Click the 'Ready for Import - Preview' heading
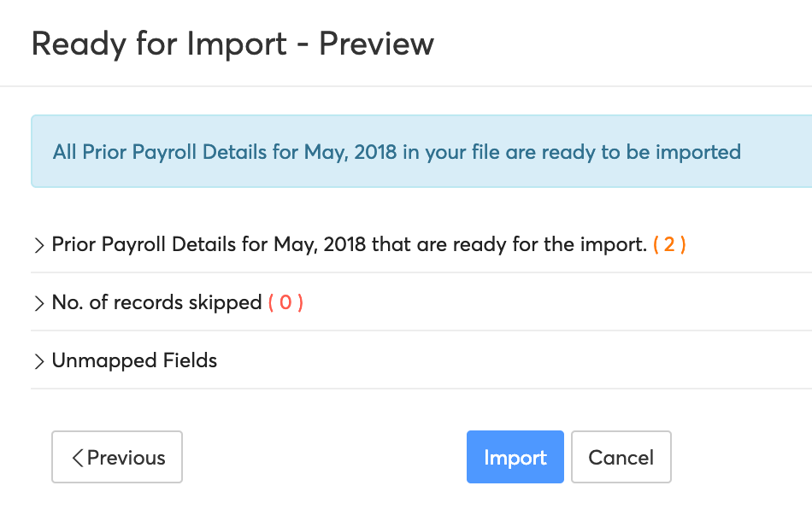This screenshot has height=509, width=812. pyautogui.click(x=232, y=44)
